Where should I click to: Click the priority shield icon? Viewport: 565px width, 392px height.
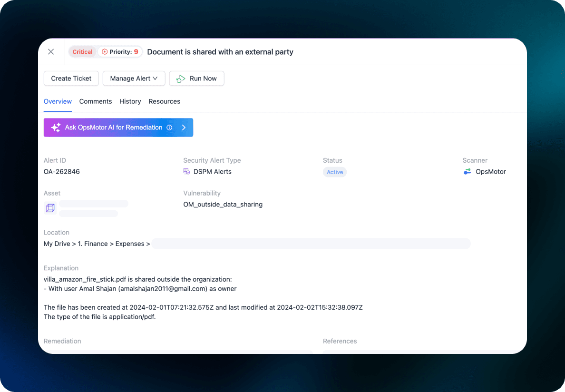point(105,52)
